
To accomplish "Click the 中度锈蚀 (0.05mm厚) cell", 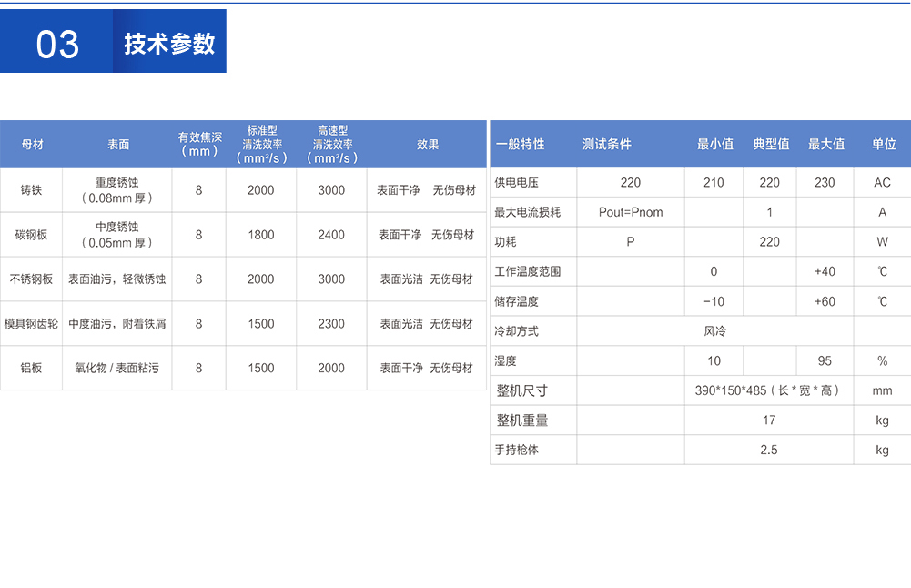I will click(x=116, y=235).
